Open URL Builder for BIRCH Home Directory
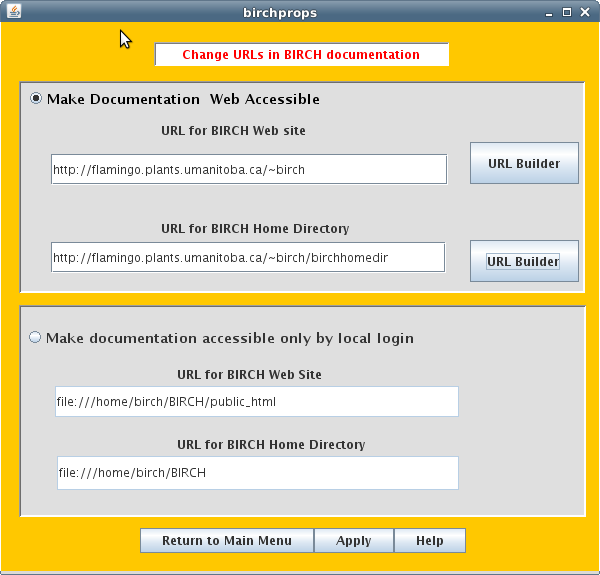Image resolution: width=600 pixels, height=575 pixels. point(524,261)
